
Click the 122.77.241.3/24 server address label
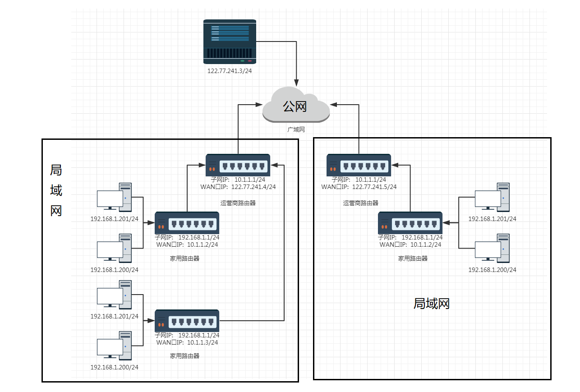point(230,71)
